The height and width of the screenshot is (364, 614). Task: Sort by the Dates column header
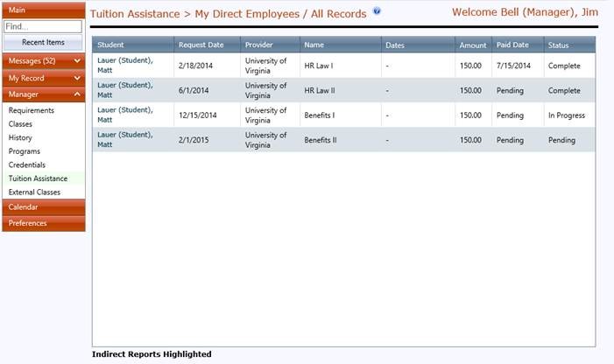418,45
